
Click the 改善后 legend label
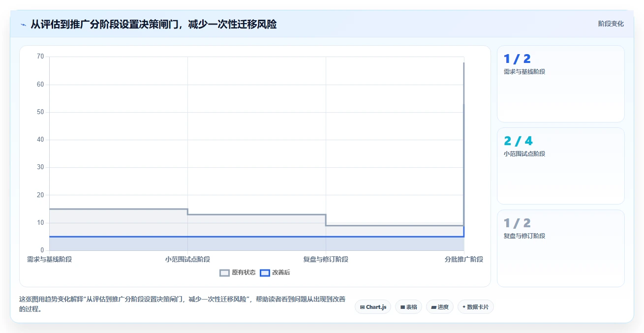point(281,272)
